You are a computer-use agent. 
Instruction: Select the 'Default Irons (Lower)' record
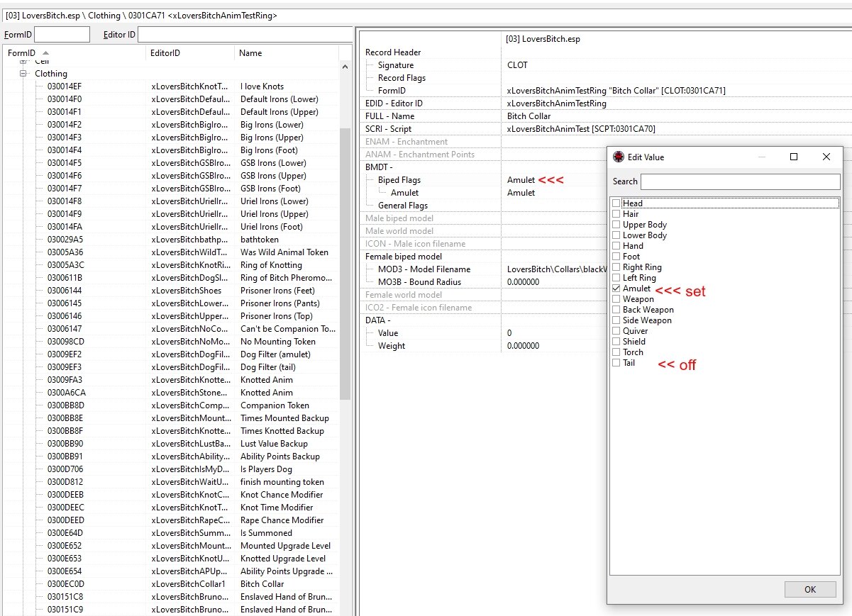[170, 99]
